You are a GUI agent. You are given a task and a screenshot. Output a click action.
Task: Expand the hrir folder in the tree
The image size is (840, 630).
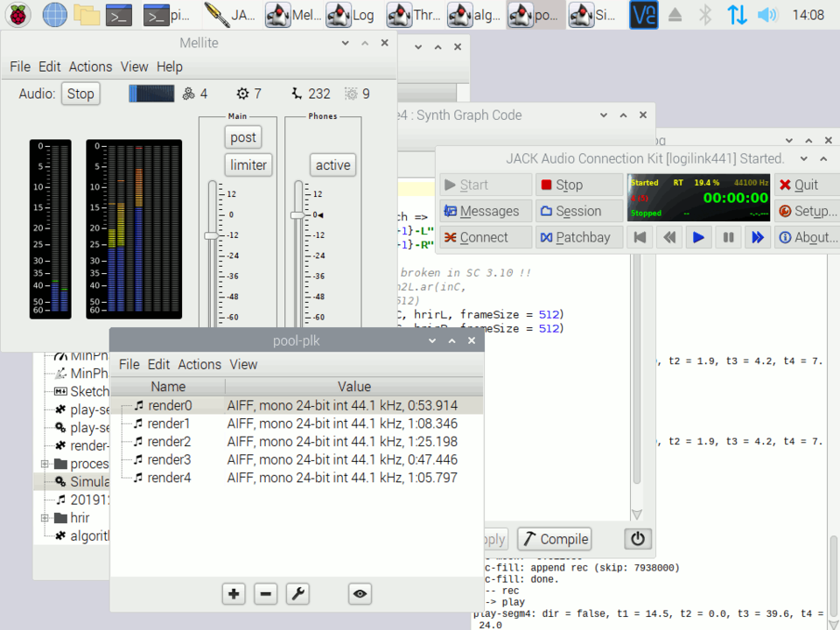44,518
